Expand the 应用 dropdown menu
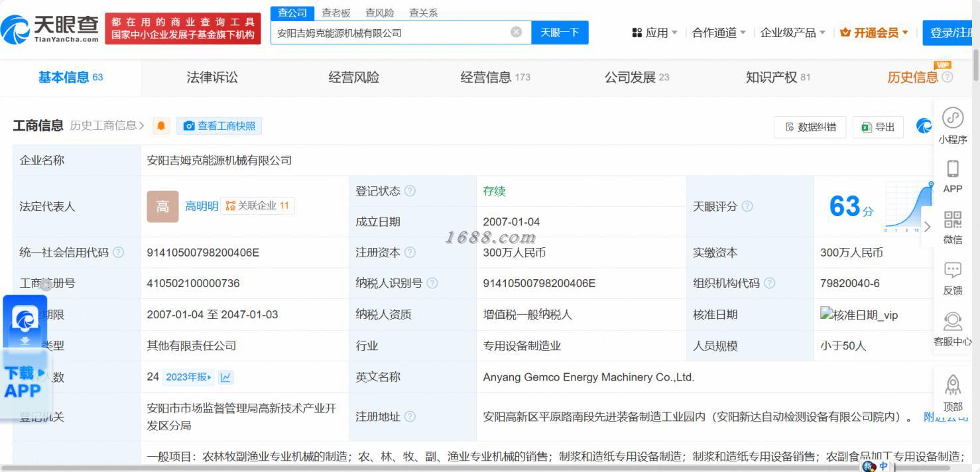This screenshot has width=980, height=472. click(x=655, y=32)
